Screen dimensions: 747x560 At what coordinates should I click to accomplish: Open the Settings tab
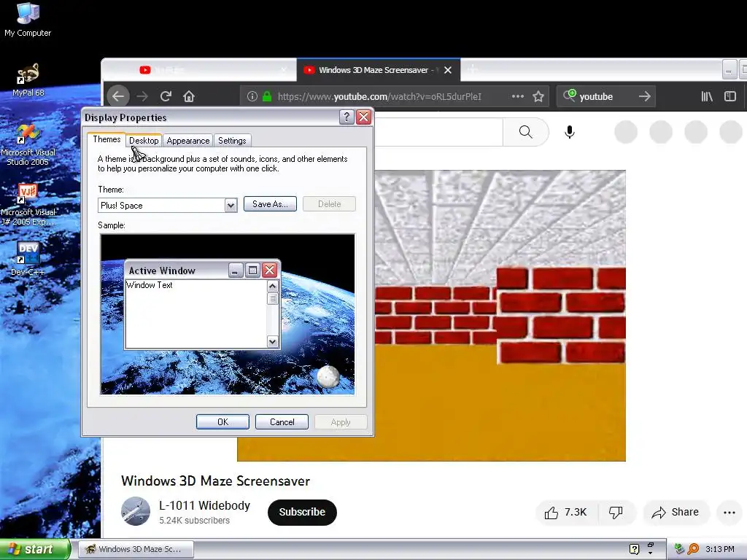[232, 141]
